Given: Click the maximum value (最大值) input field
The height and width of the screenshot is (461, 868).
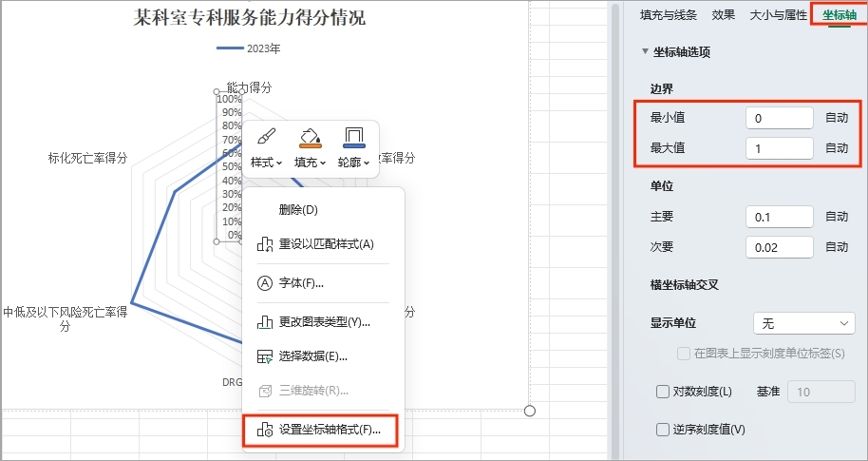Looking at the screenshot, I should [x=779, y=148].
